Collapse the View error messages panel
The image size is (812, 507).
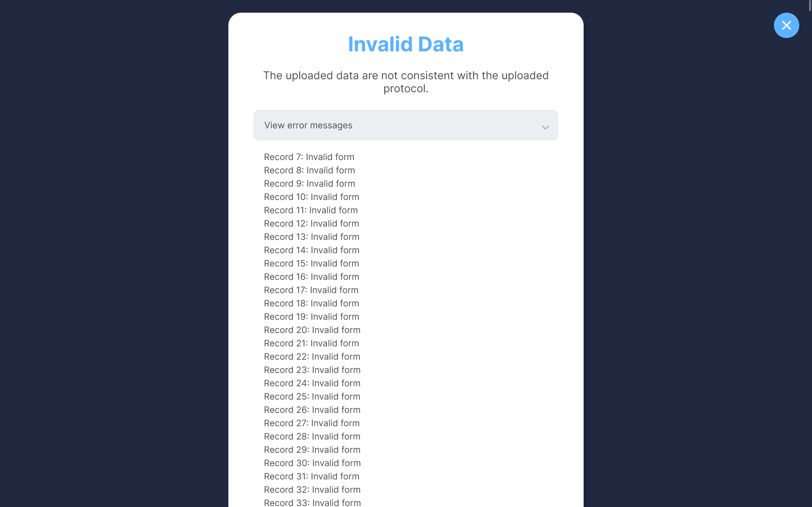pos(405,125)
